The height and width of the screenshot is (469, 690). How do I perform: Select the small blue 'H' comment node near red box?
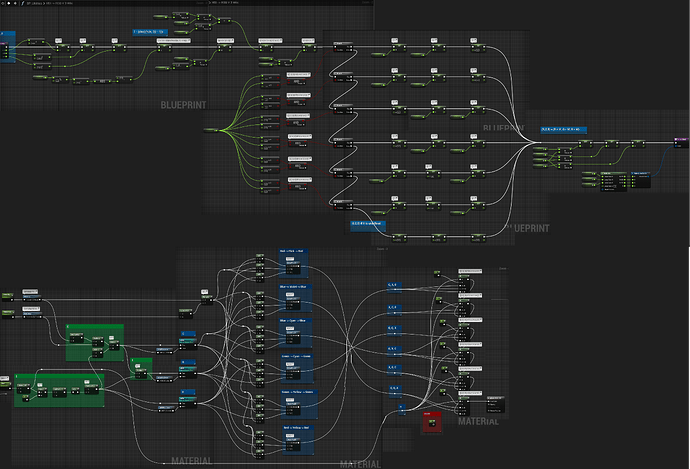coord(401,410)
